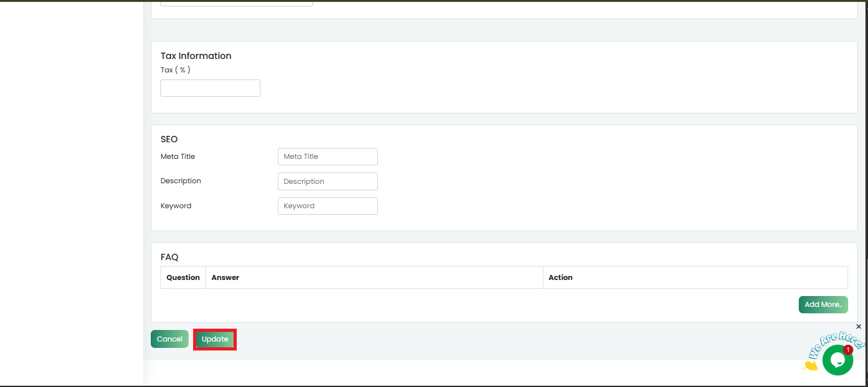Click into the Meta Title text field
This screenshot has width=868, height=387.
pos(327,156)
